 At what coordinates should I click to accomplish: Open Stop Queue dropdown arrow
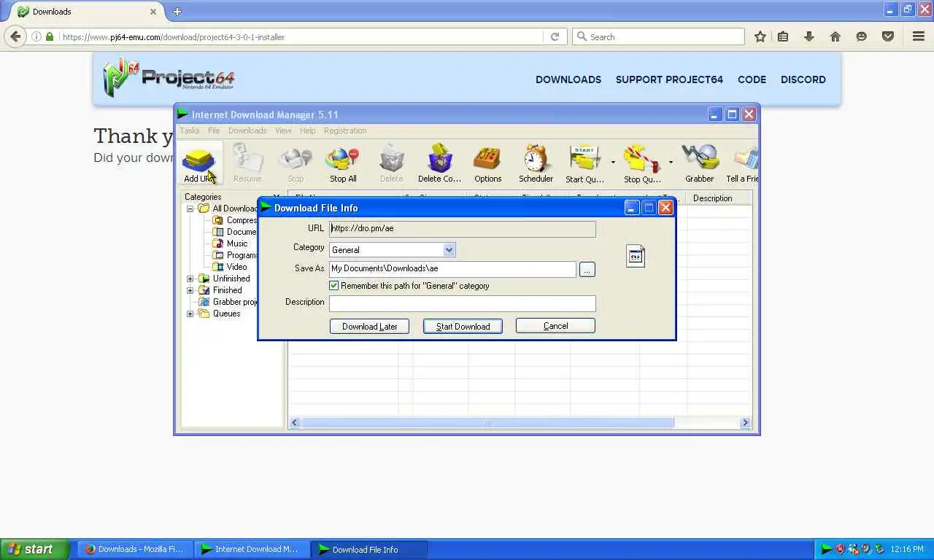click(x=671, y=163)
